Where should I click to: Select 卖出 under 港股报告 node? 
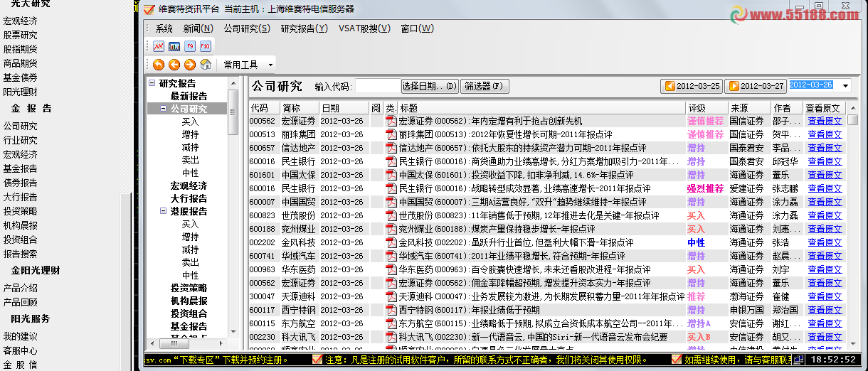(190, 262)
